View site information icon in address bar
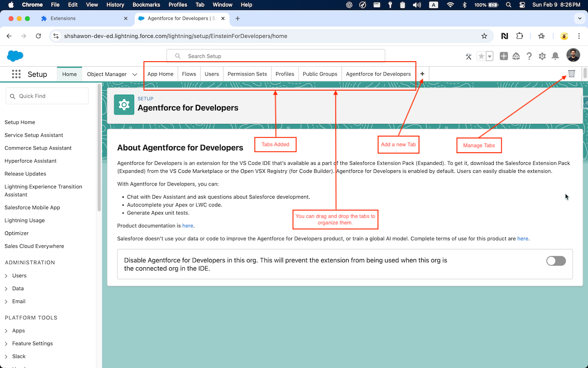Screen dimensions: 588x368 point(56,36)
